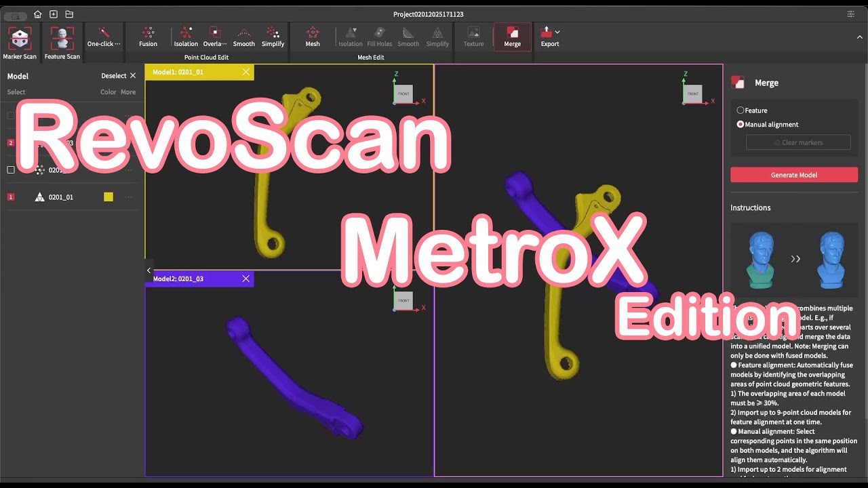Select the Model1: 0201_01 tab label
The width and height of the screenshot is (868, 488).
[x=178, y=72]
